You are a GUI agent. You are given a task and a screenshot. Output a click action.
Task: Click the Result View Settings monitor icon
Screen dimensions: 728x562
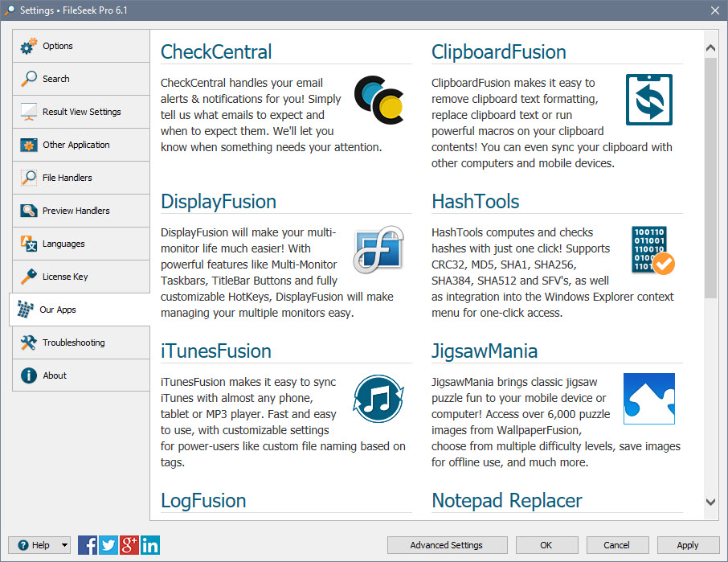coord(29,112)
